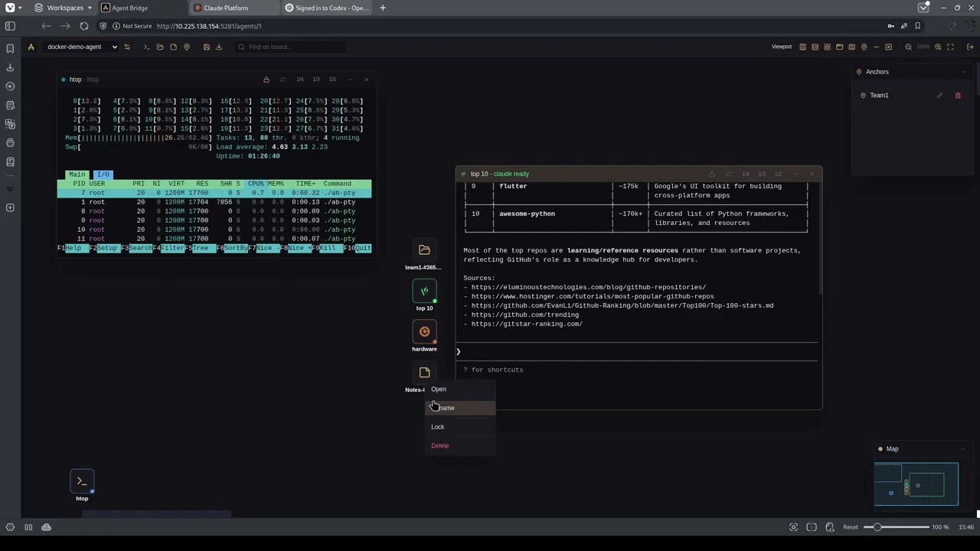Screen dimensions: 980x551
Task: Choose Lock in context menu
Action: pyautogui.click(x=460, y=427)
